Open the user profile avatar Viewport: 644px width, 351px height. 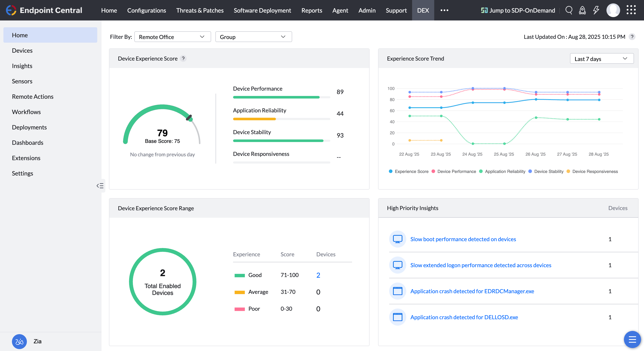pyautogui.click(x=613, y=10)
